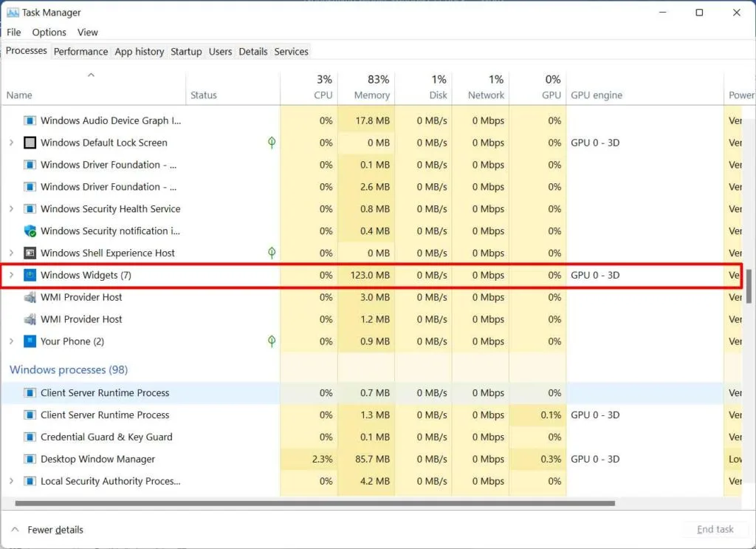
Task: Click the Windows Default Lock Screen icon
Action: [30, 143]
